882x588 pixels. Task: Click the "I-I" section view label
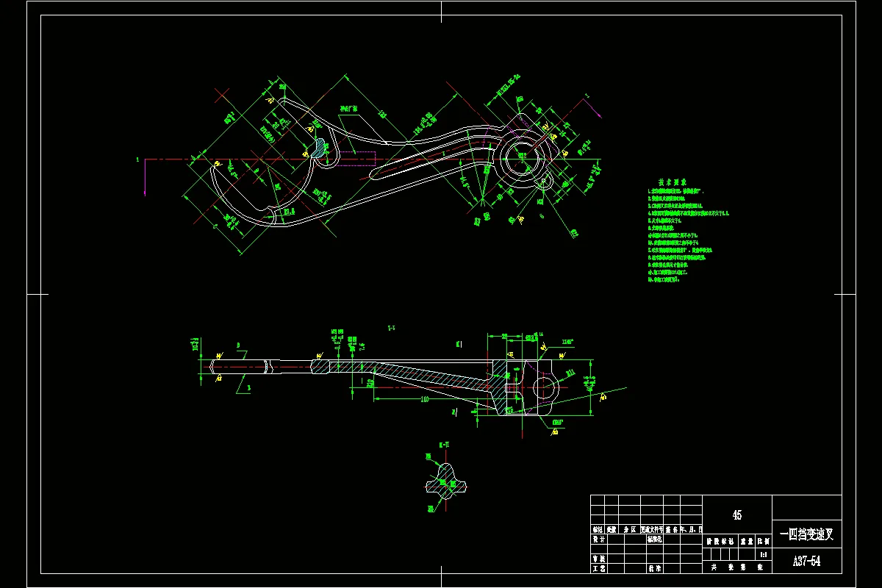(x=392, y=328)
